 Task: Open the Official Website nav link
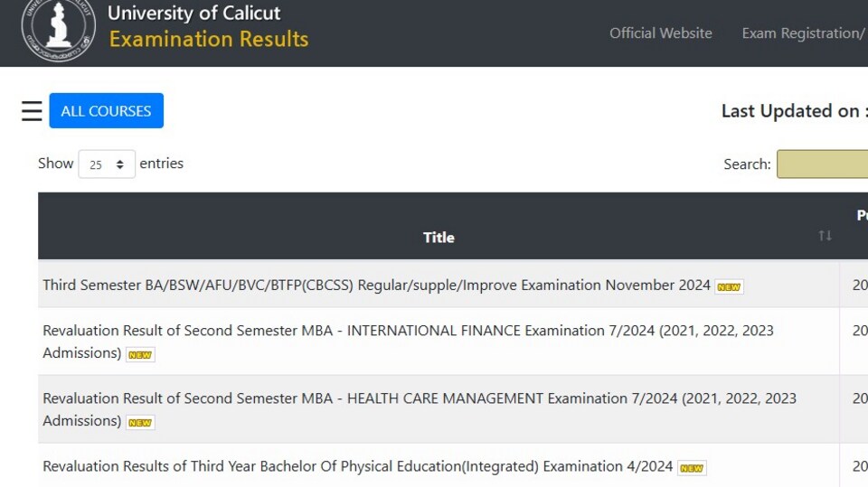660,33
